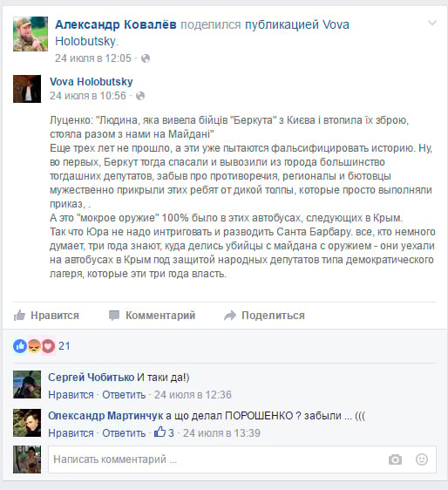The height and width of the screenshot is (490, 448).
Task: Click the thumbs-up icon beside Нравится
Action: pos(19,316)
